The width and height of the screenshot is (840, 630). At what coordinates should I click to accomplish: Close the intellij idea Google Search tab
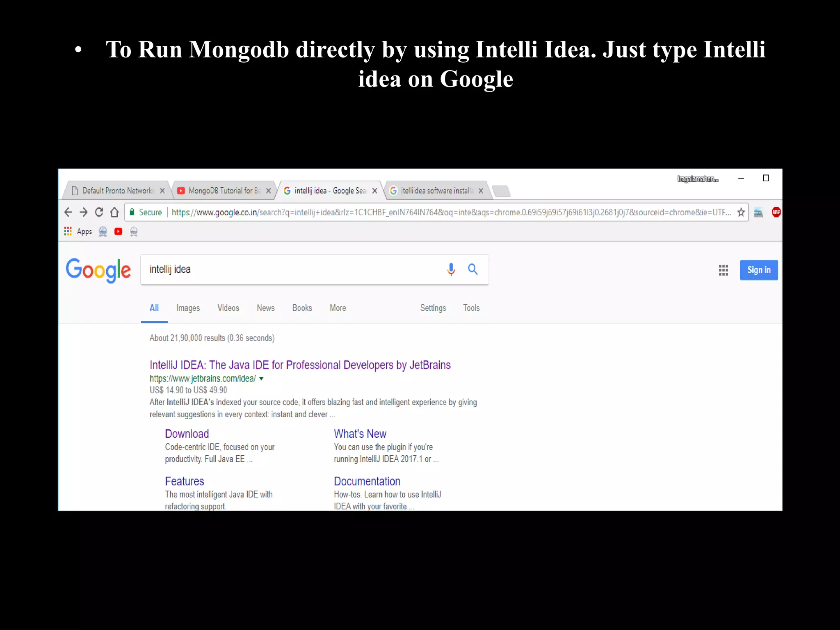coord(374,191)
